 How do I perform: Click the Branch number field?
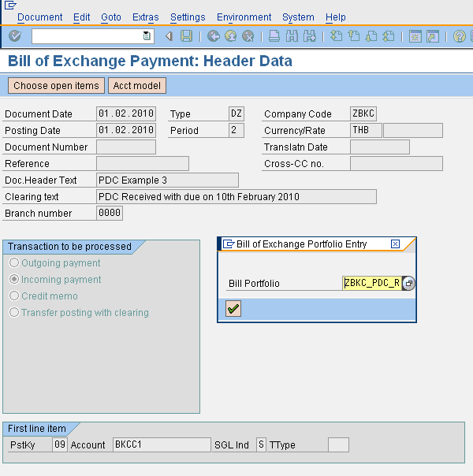[110, 213]
